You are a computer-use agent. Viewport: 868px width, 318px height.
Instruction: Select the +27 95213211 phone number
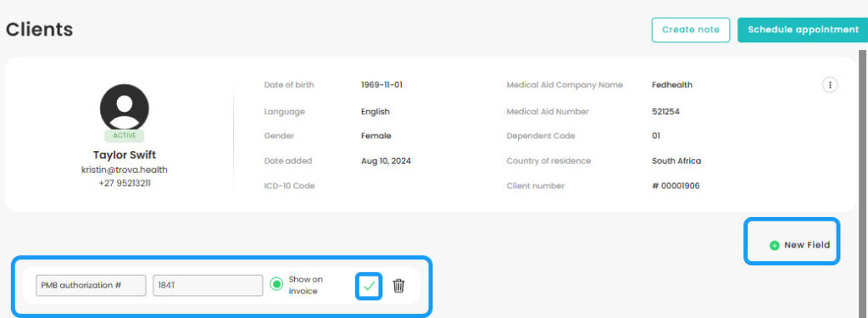(124, 183)
